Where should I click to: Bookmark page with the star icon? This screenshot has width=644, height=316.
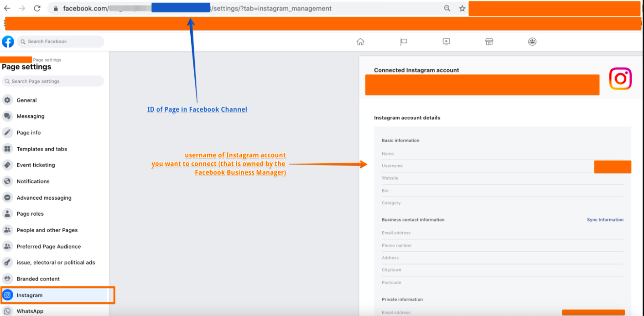[x=462, y=8]
